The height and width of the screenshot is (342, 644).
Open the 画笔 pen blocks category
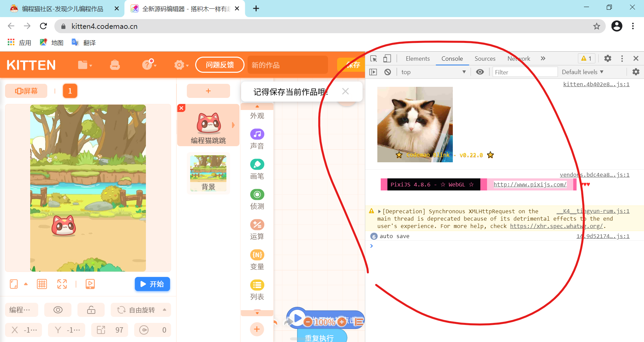pos(257,169)
